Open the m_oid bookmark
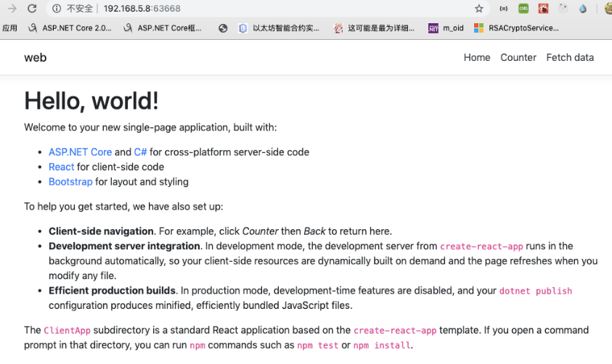The width and height of the screenshot is (612, 364). coord(446,28)
